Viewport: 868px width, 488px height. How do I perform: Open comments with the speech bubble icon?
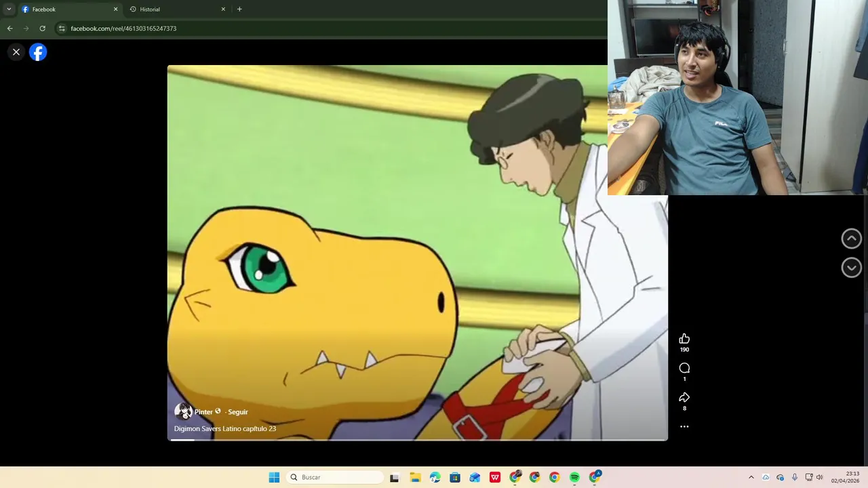[x=684, y=368]
